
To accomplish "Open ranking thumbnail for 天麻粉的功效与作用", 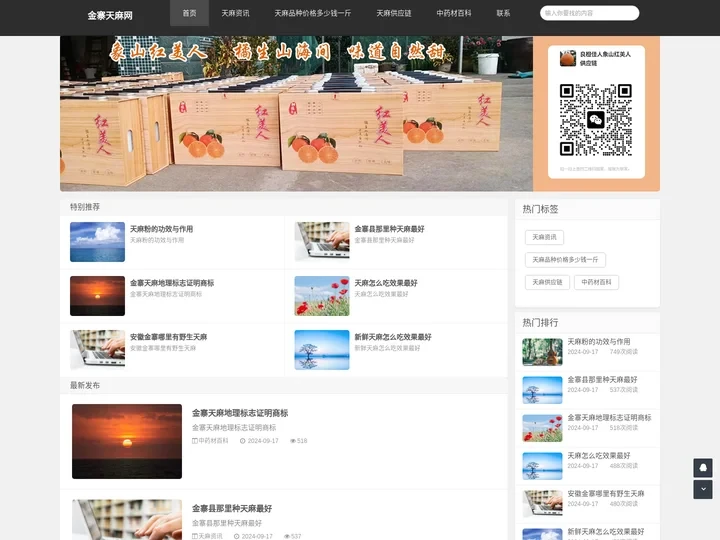I will point(542,352).
